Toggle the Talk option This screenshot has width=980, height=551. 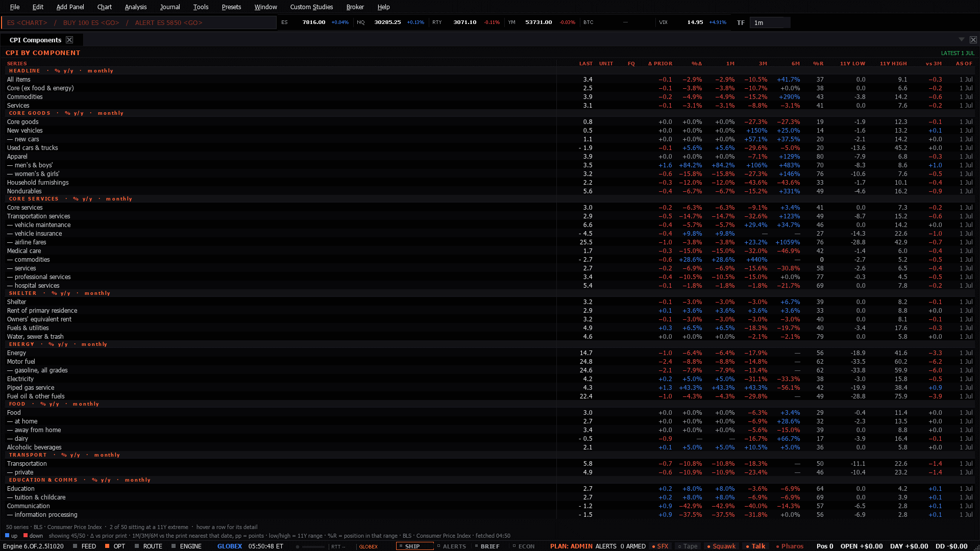(x=755, y=546)
